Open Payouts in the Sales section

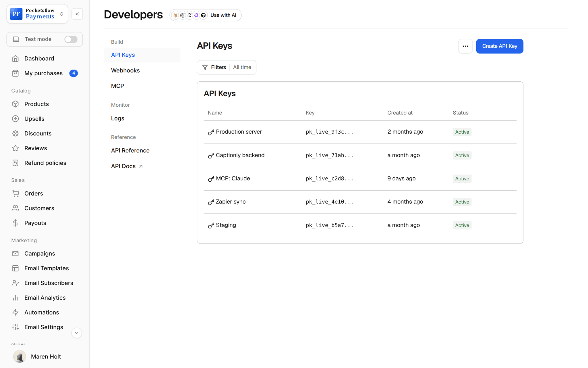[35, 223]
